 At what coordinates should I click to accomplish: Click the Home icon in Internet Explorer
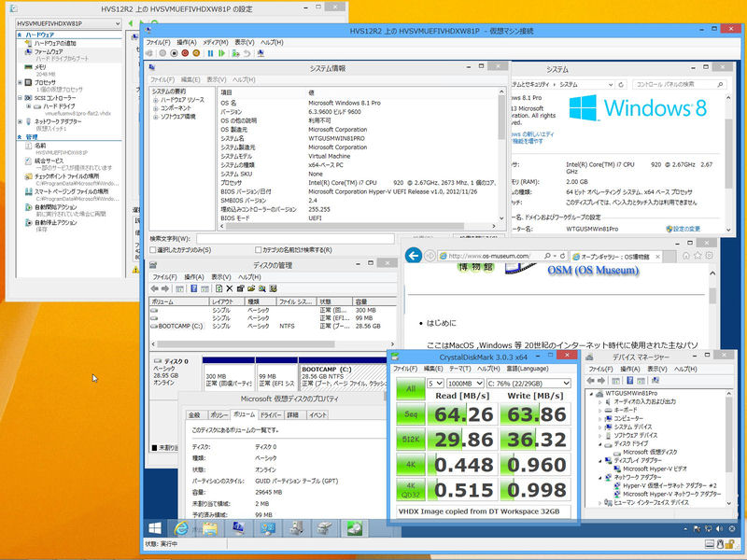(686, 256)
